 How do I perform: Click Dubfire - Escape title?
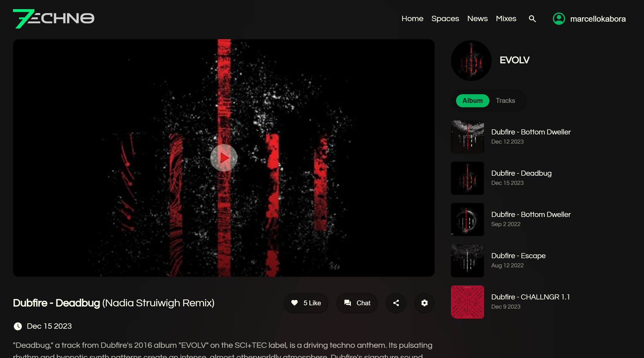518,256
